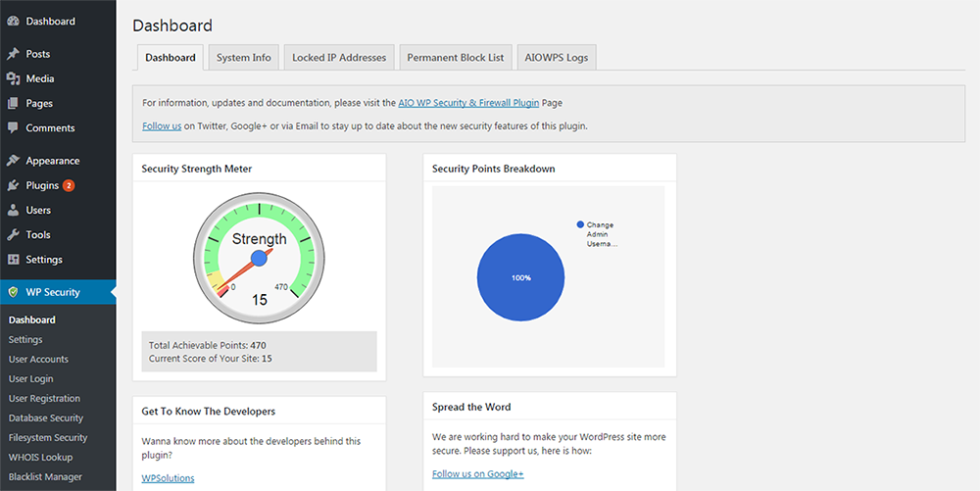Screen dimensions: 980x491
Task: Click the Media icon in sidebar
Action: [13, 78]
